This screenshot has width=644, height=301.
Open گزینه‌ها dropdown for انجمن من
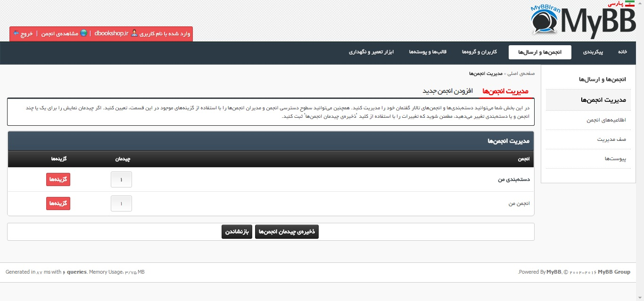[58, 203]
